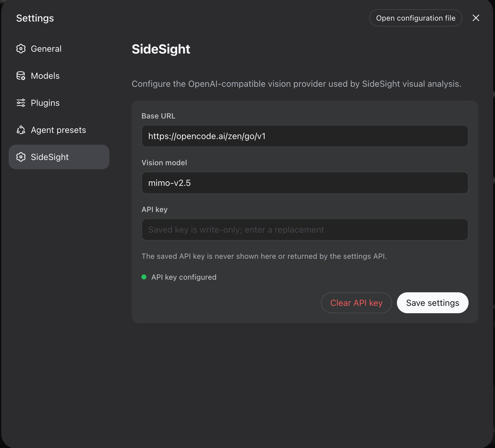495x448 pixels.
Task: Click the Models database icon
Action: pos(21,76)
